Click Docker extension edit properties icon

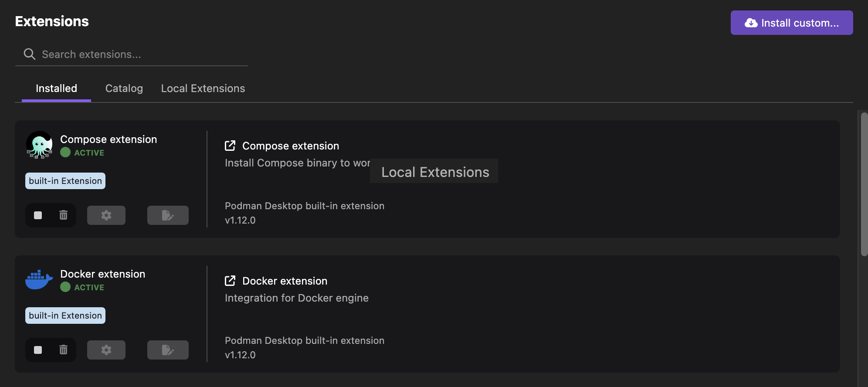coord(168,350)
